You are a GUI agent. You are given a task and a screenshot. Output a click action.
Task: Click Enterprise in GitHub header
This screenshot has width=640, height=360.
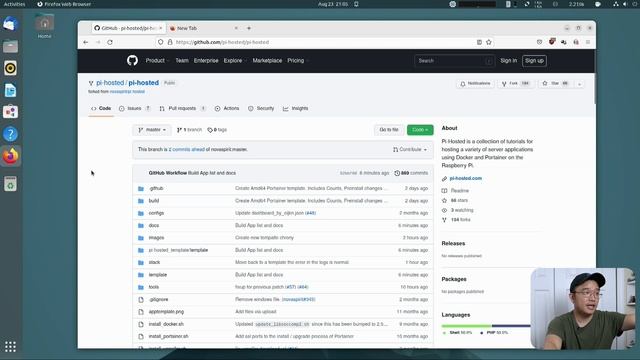[206, 60]
